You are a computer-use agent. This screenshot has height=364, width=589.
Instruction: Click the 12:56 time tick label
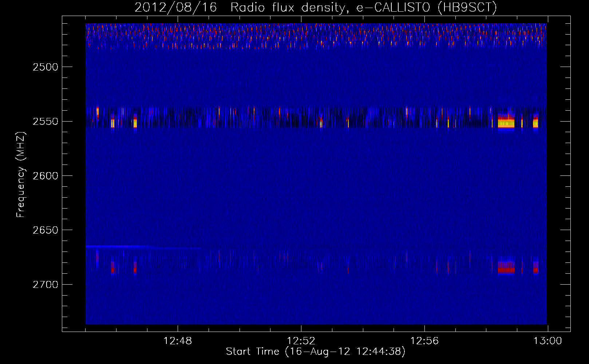(x=424, y=341)
